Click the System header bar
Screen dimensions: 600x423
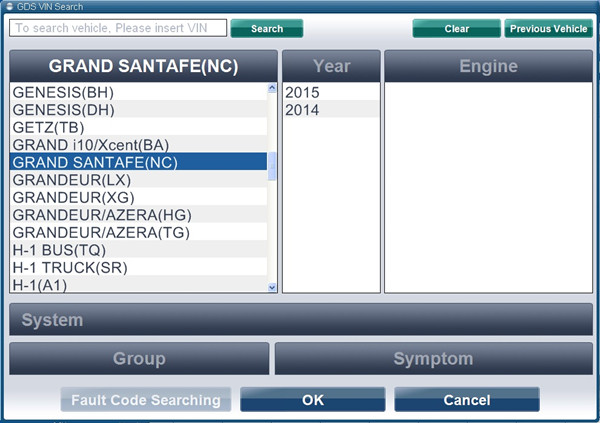tap(301, 320)
